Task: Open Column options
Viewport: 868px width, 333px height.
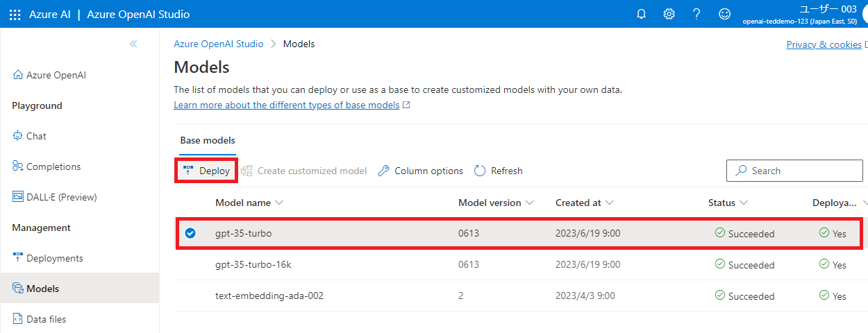Action: [x=421, y=171]
